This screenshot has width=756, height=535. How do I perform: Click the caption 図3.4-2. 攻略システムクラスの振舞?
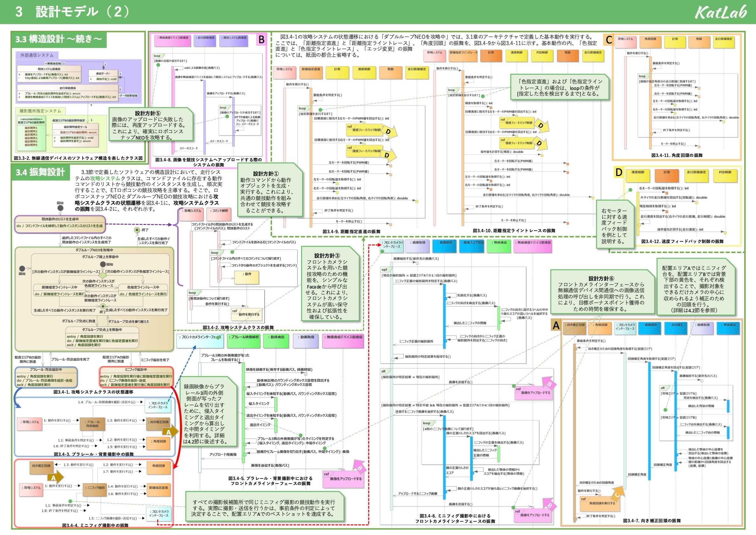(x=238, y=328)
